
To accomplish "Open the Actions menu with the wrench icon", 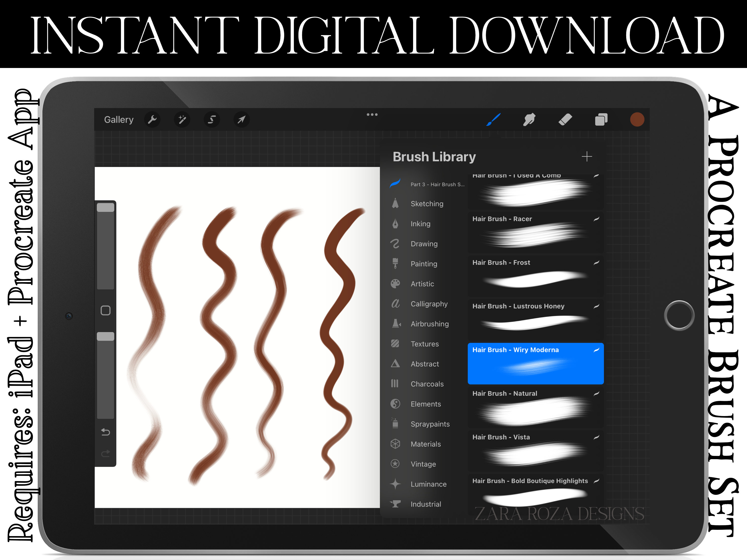I will [x=152, y=120].
